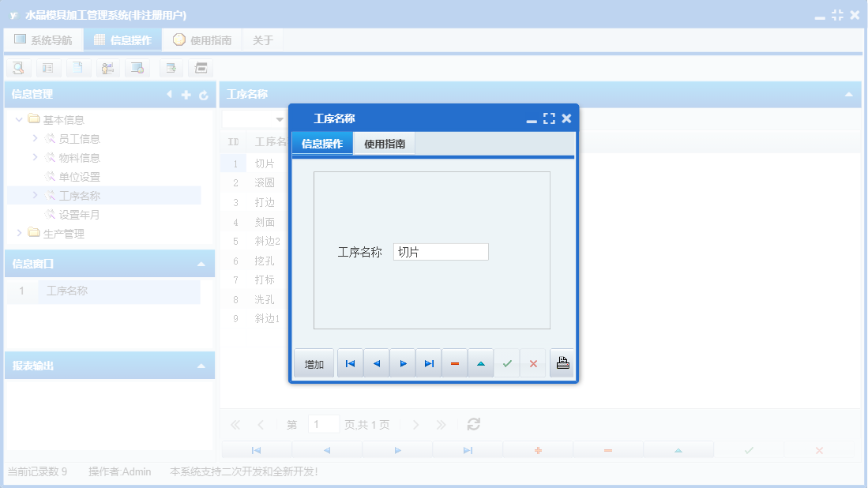Expand the 员工信息 tree node
Screen dimensions: 868x488
click(35, 138)
